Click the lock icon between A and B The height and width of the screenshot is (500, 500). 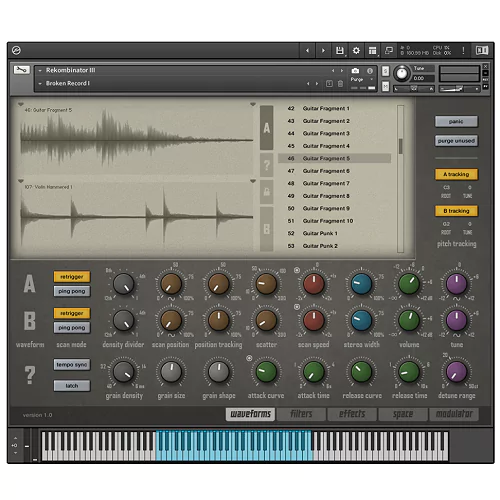(267, 191)
